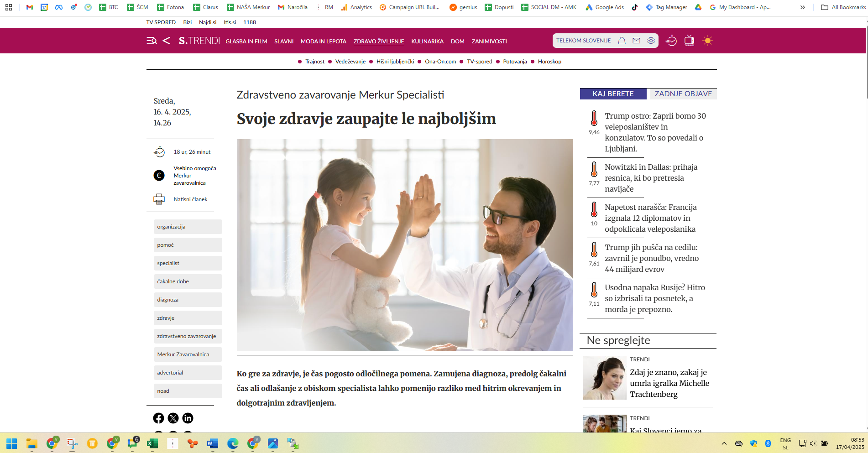Open the menu search icon
The width and height of the screenshot is (868, 453).
[152, 41]
